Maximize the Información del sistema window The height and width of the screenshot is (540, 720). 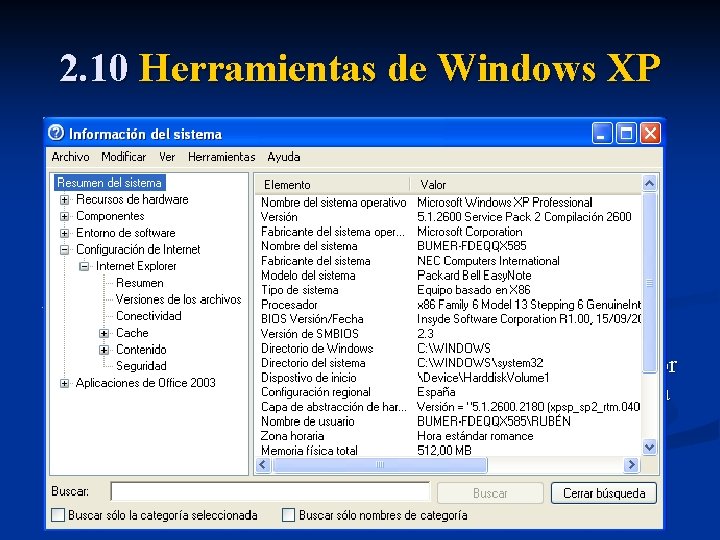coord(626,134)
